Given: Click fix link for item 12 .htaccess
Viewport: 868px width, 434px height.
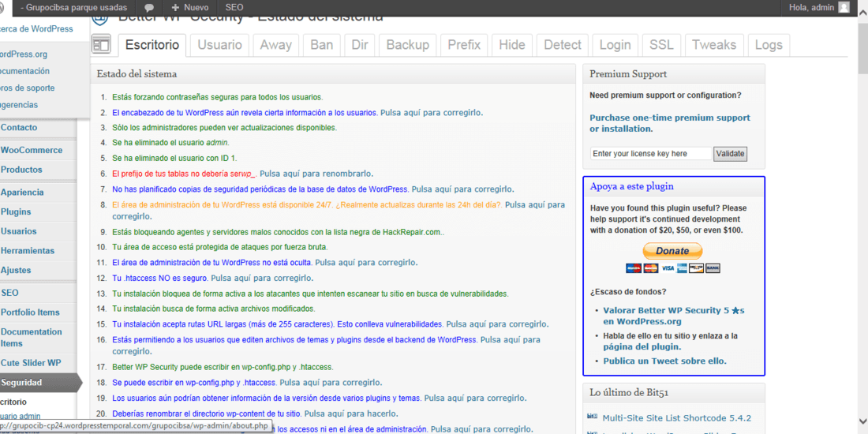Looking at the screenshot, I should [263, 277].
